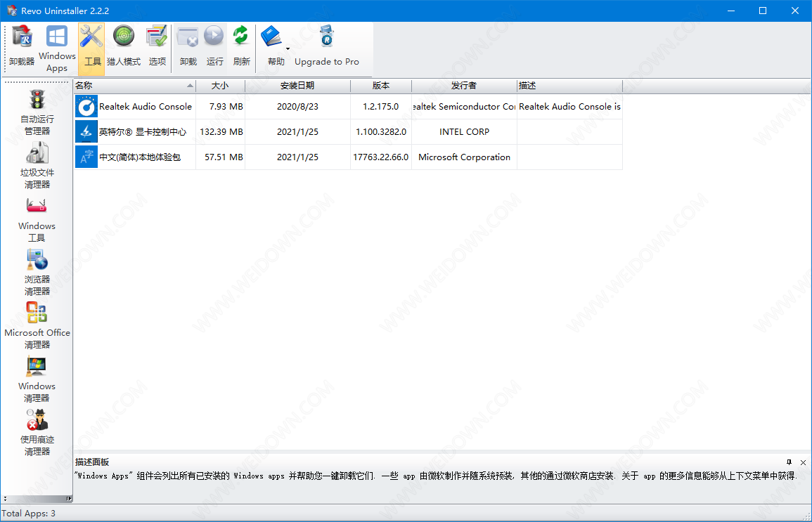Screen dimensions: 812x522
Task: Pin the 描述面板 description panel
Action: [x=790, y=462]
